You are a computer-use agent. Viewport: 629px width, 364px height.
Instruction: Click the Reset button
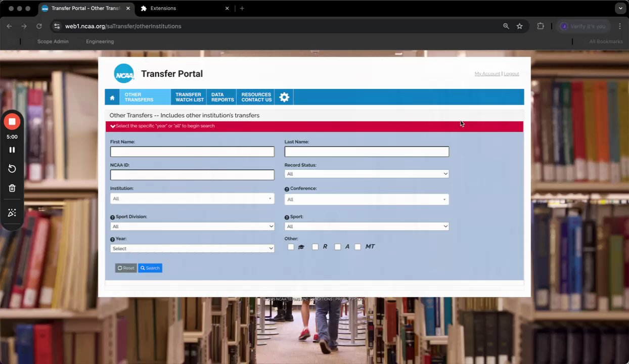point(126,268)
